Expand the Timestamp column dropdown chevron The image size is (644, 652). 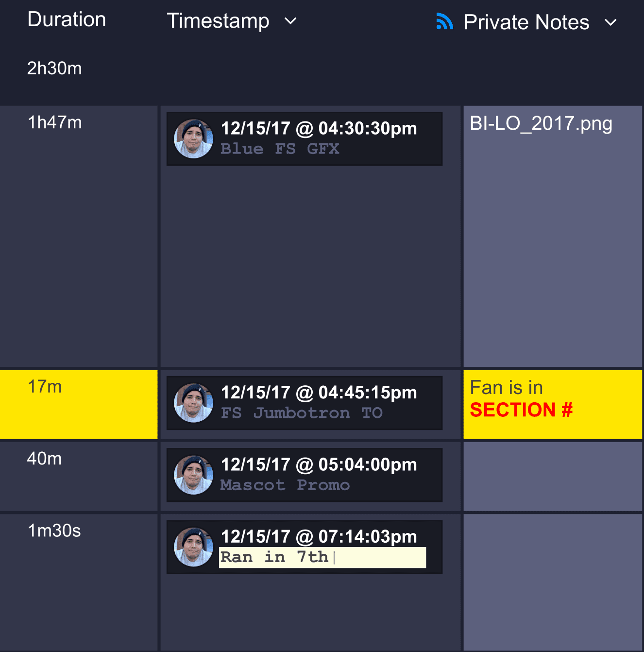[290, 21]
